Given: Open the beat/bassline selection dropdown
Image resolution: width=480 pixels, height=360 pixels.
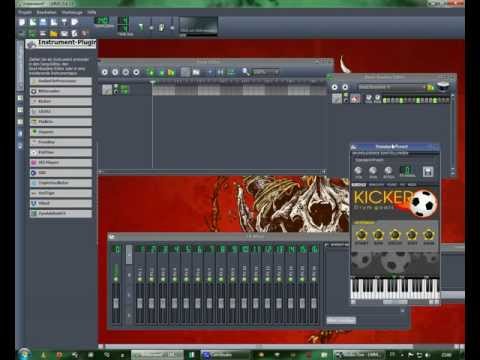Looking at the screenshot, I should coord(392,87).
